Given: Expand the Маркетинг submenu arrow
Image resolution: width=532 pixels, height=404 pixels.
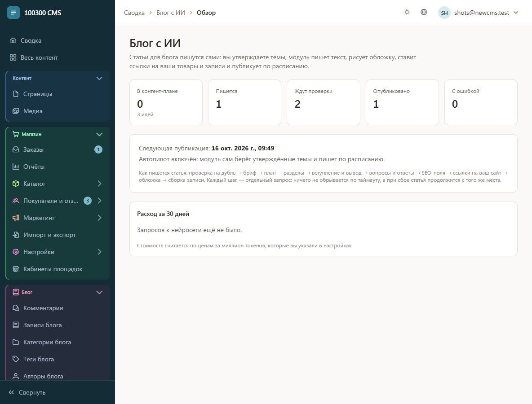Looking at the screenshot, I should coord(99,218).
